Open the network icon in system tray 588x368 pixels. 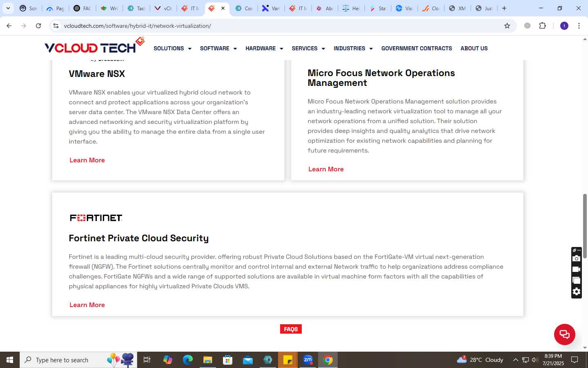pyautogui.click(x=526, y=360)
